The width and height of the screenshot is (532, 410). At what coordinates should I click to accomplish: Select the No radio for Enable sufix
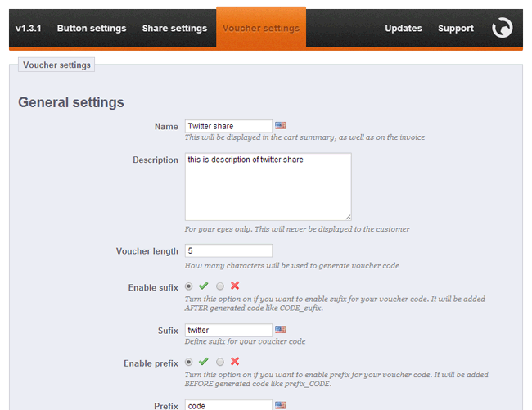click(220, 286)
